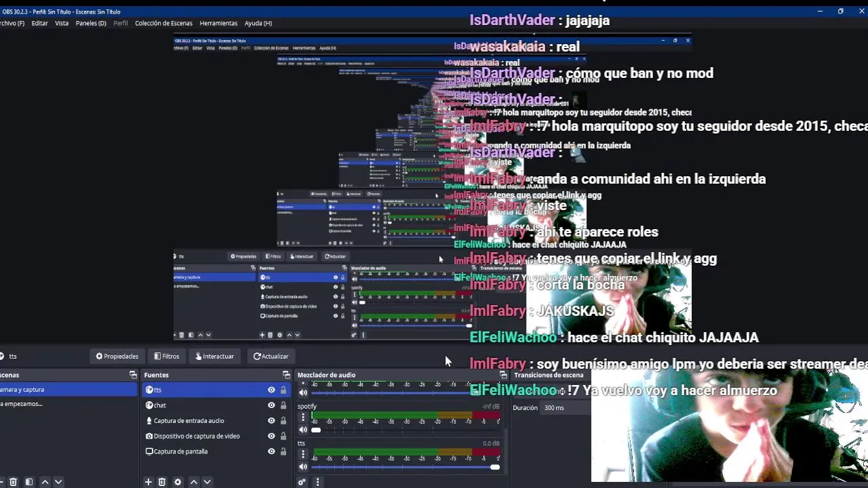Click the tts globe icon in Fuentes
Viewport: 868px width, 488px height.
149,390
